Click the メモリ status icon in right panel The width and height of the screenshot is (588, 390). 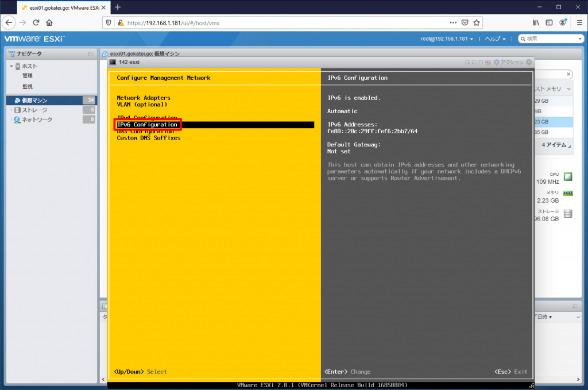pyautogui.click(x=567, y=194)
